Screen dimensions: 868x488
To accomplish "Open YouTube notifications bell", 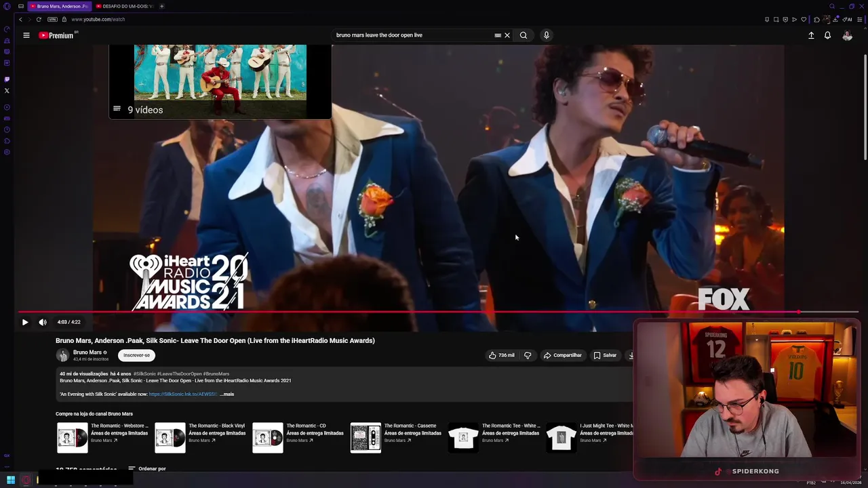I will (x=827, y=35).
